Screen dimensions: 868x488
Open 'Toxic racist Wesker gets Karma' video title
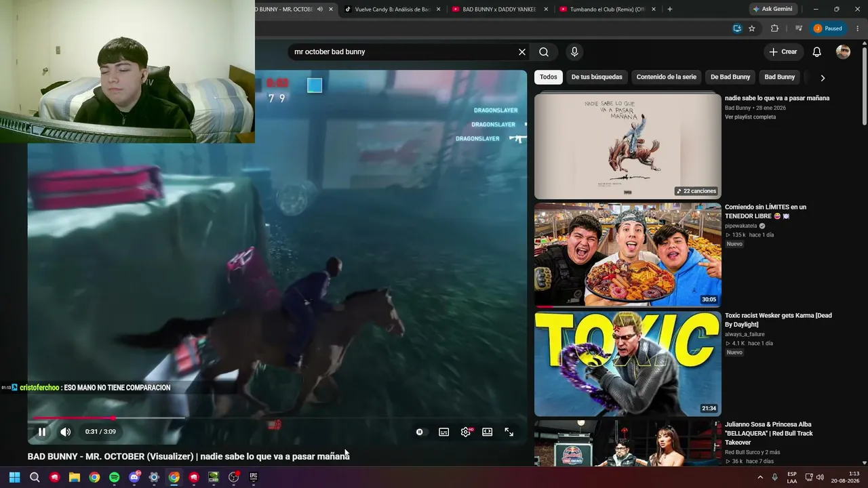tap(778, 320)
